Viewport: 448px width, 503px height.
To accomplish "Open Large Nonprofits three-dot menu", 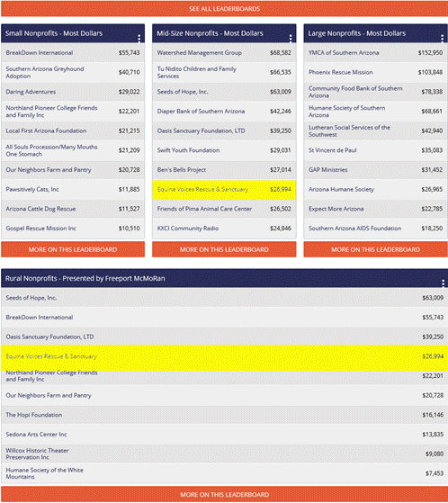I will click(x=442, y=38).
